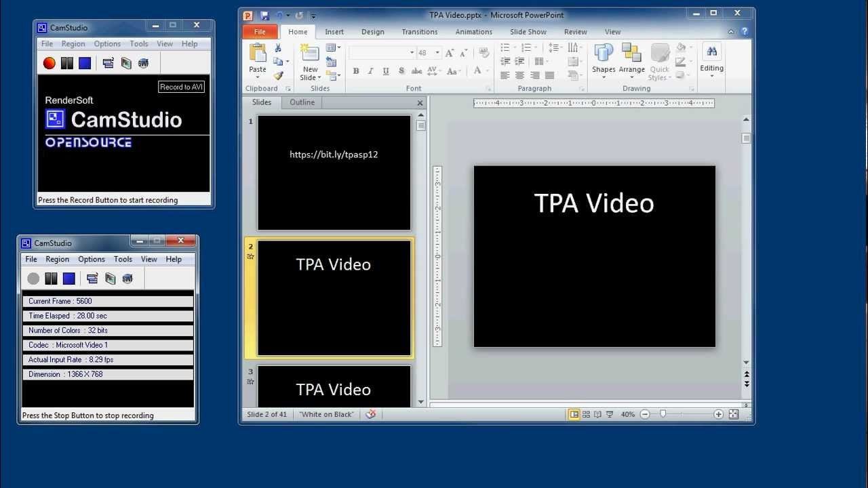The height and width of the screenshot is (488, 868).
Task: Open font size 48 dropdown
Action: click(437, 53)
